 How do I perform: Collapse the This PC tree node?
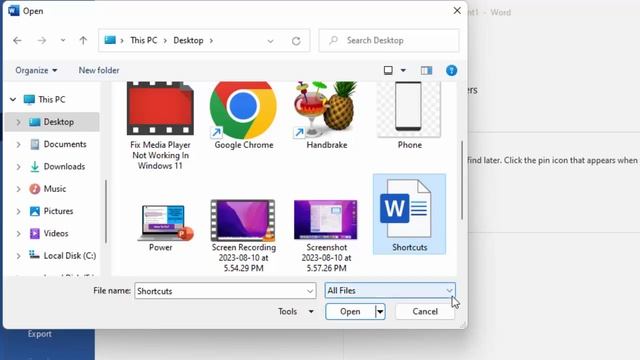pos(13,99)
